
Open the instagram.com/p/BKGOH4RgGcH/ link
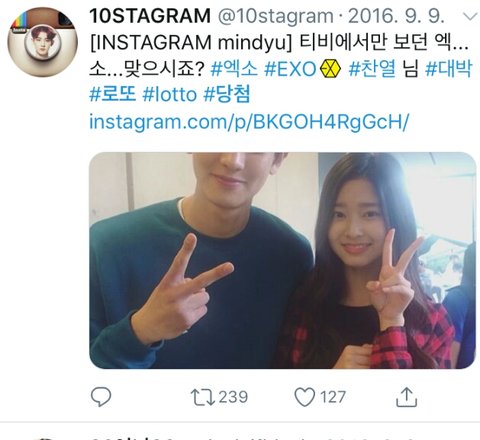click(x=249, y=122)
